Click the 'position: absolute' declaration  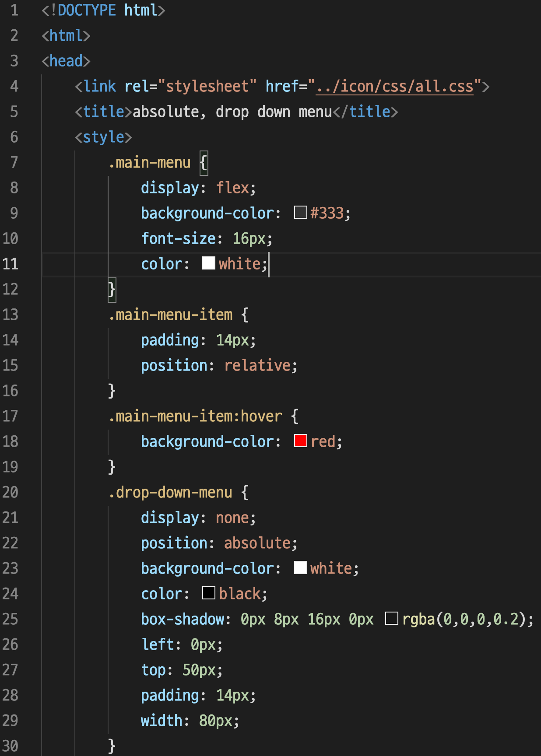point(219,543)
